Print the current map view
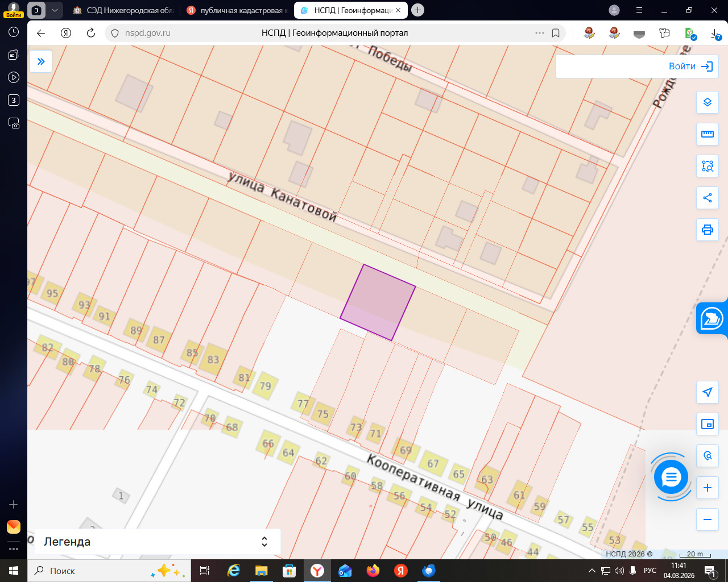 [x=708, y=230]
